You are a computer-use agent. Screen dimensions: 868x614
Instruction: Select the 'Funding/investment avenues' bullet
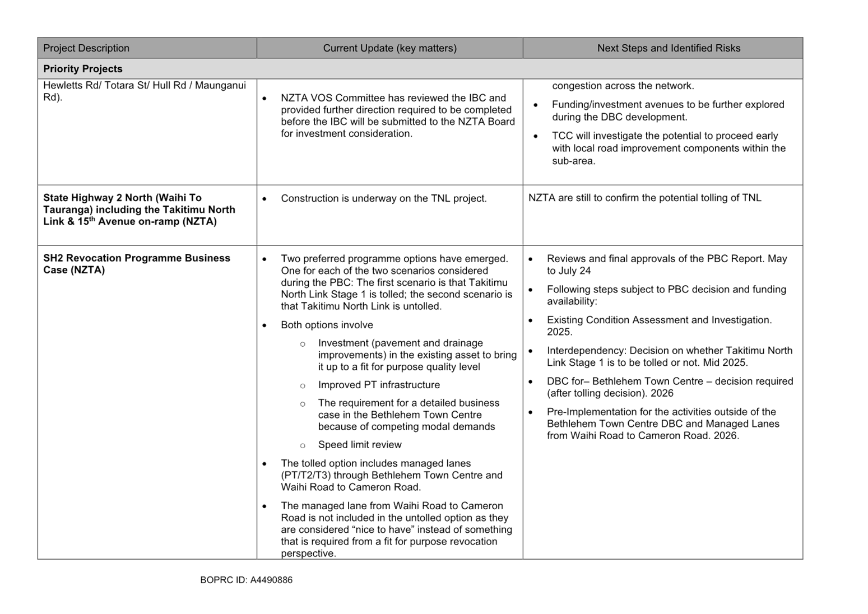pyautogui.click(x=668, y=111)
